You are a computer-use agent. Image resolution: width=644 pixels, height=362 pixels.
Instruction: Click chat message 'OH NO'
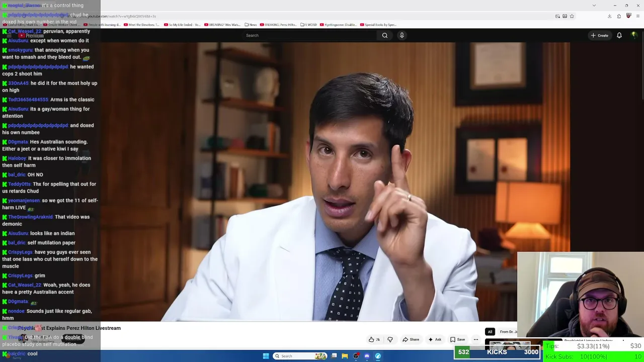[x=35, y=175]
